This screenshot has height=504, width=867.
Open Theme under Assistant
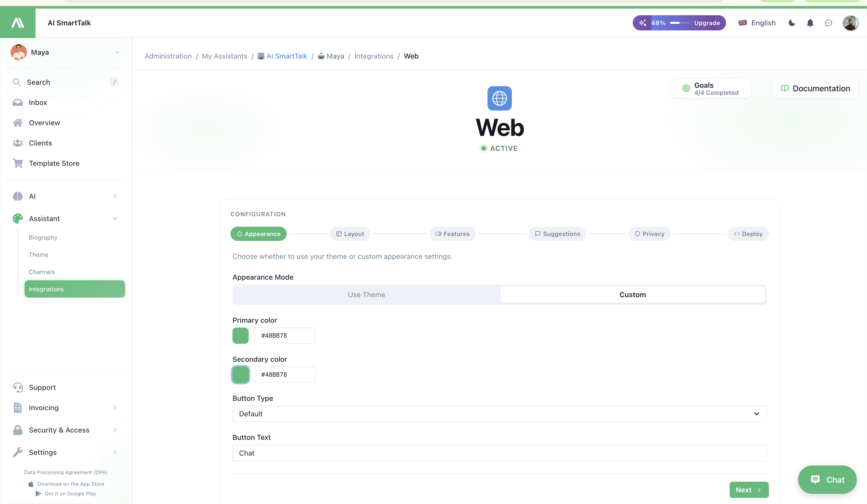point(39,255)
